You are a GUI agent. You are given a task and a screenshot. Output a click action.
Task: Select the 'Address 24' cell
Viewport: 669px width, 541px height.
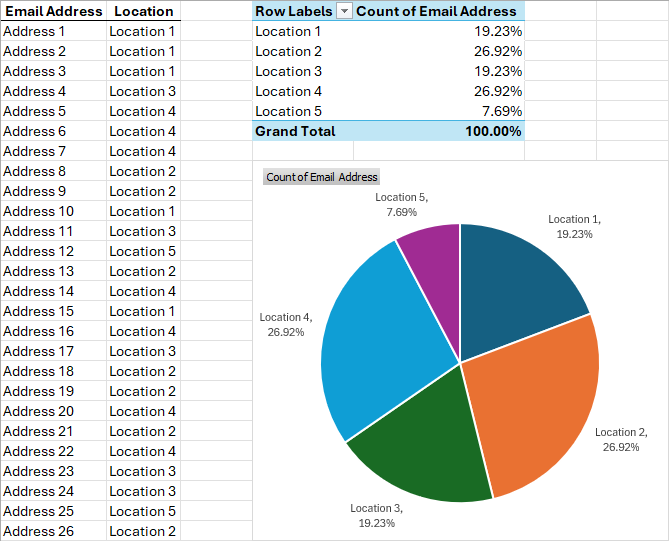point(53,492)
